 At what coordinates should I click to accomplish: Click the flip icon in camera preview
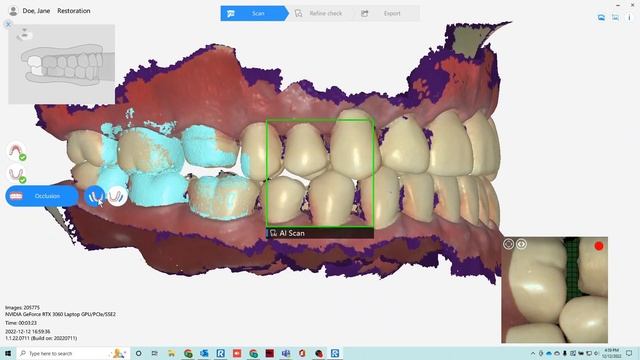click(x=521, y=244)
